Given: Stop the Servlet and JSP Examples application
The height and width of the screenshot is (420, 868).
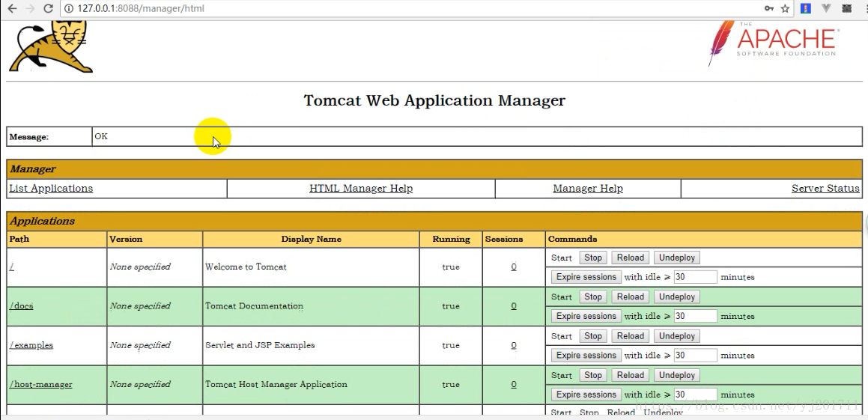Looking at the screenshot, I should click(593, 336).
